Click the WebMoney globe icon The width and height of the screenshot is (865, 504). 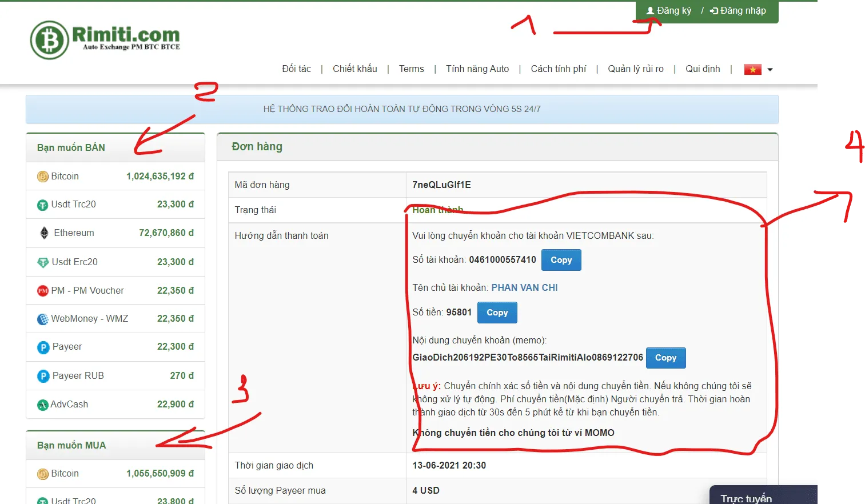tap(43, 319)
